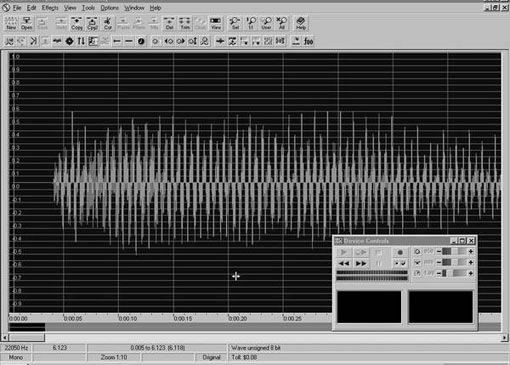510x365 pixels.
Task: Open the Tools menu
Action: 88,8
